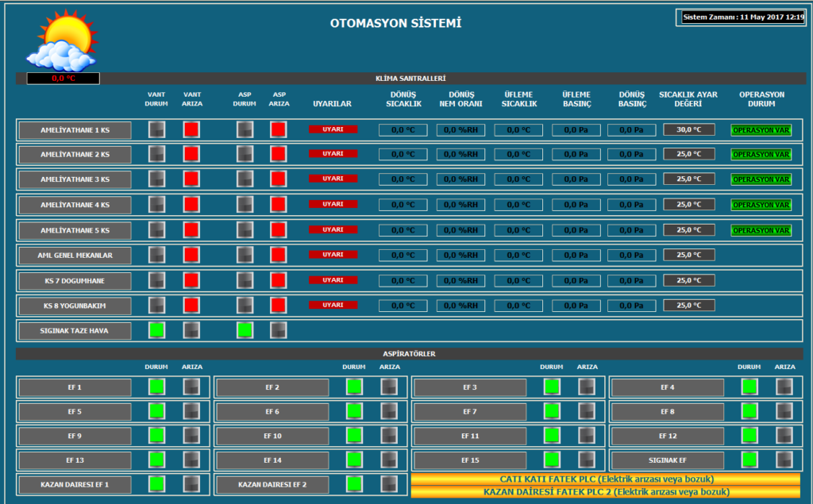Click the gray Arıza indicator for EF 4
This screenshot has width=813, height=504.
coord(784,387)
